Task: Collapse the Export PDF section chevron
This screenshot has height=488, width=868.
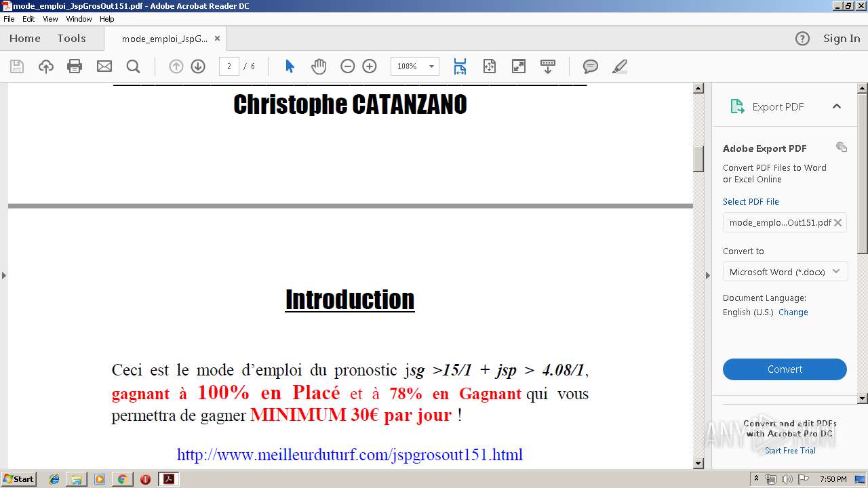Action: [x=837, y=106]
